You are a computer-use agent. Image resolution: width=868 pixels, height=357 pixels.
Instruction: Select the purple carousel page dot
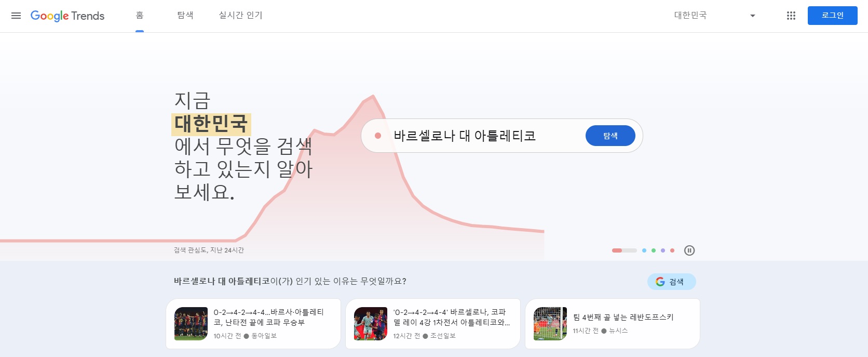click(662, 250)
